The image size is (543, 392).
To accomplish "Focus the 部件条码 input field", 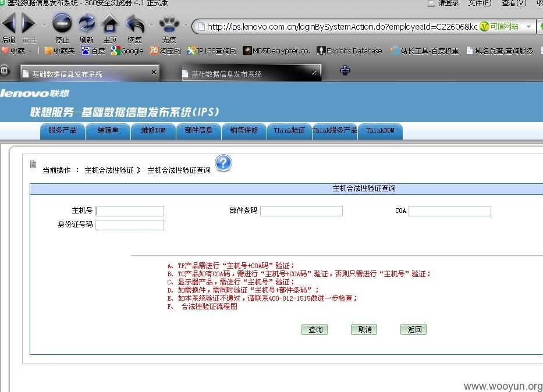I will [x=301, y=211].
